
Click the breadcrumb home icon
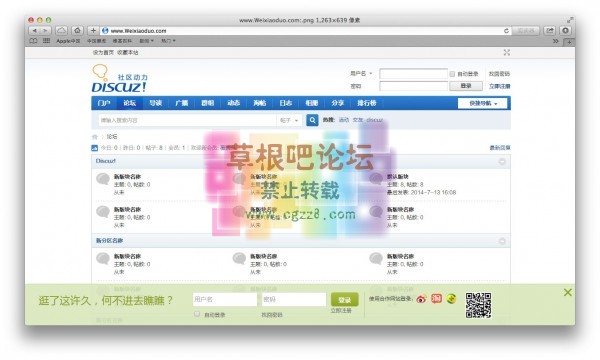[95, 137]
